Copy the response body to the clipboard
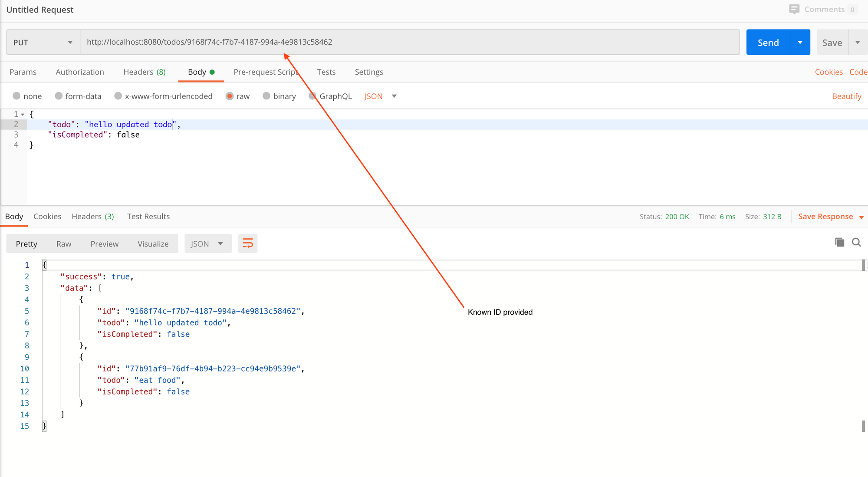868x477 pixels. (839, 242)
